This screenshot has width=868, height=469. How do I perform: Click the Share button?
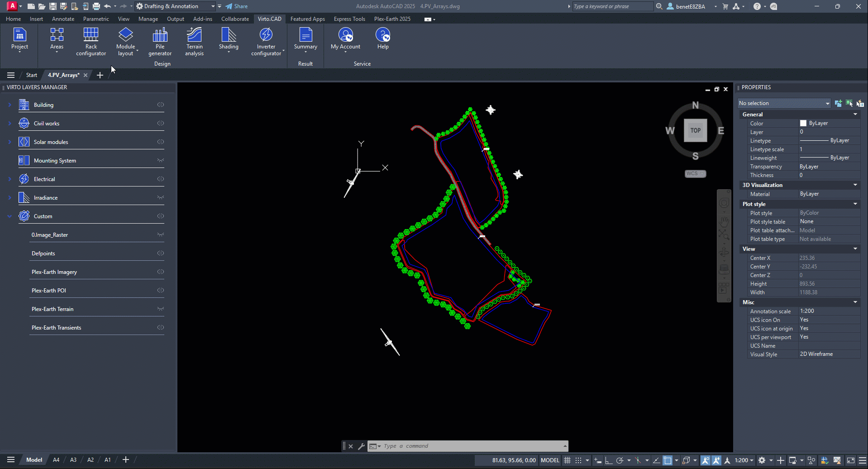click(x=237, y=6)
